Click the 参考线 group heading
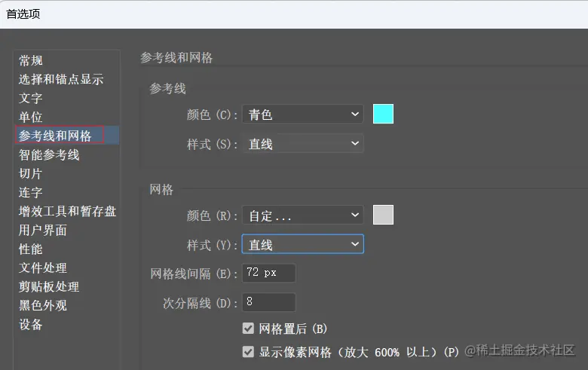588x370 pixels. coord(167,88)
